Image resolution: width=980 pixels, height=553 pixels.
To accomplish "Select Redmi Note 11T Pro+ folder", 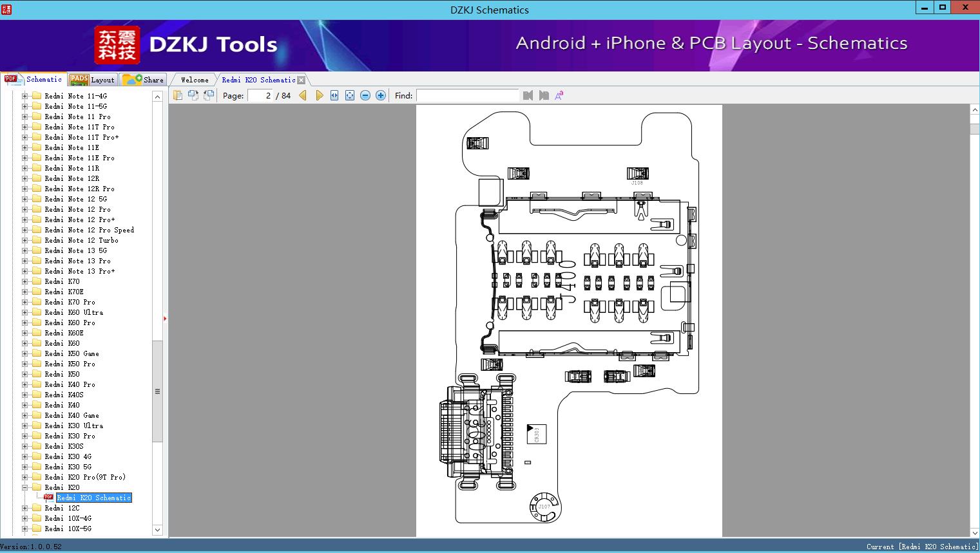I will (82, 137).
